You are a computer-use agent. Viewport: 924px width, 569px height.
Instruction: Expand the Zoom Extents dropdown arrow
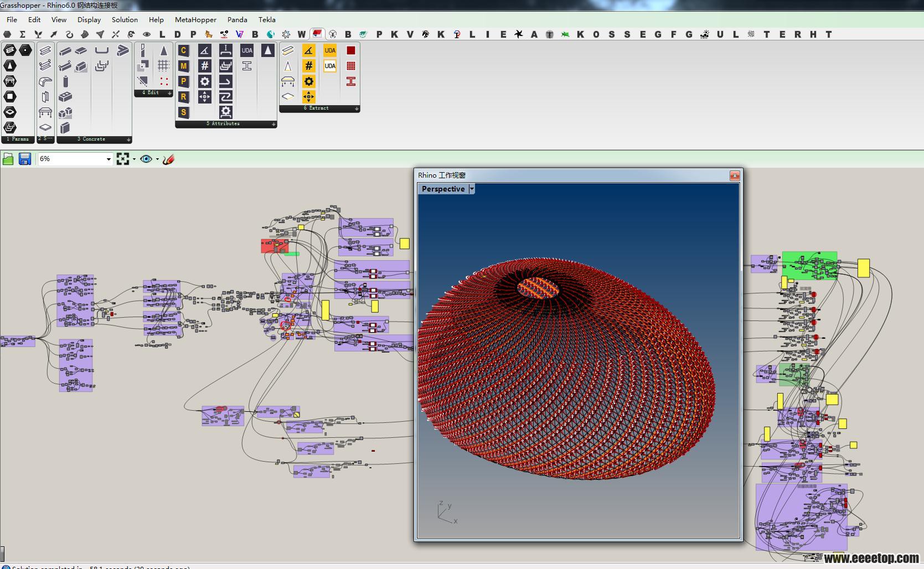[x=134, y=159]
